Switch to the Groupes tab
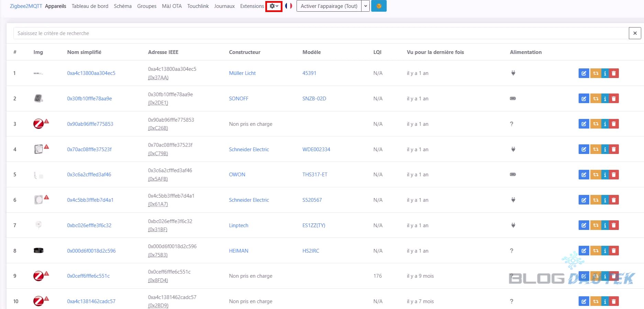Image resolution: width=644 pixels, height=309 pixels. point(146,6)
